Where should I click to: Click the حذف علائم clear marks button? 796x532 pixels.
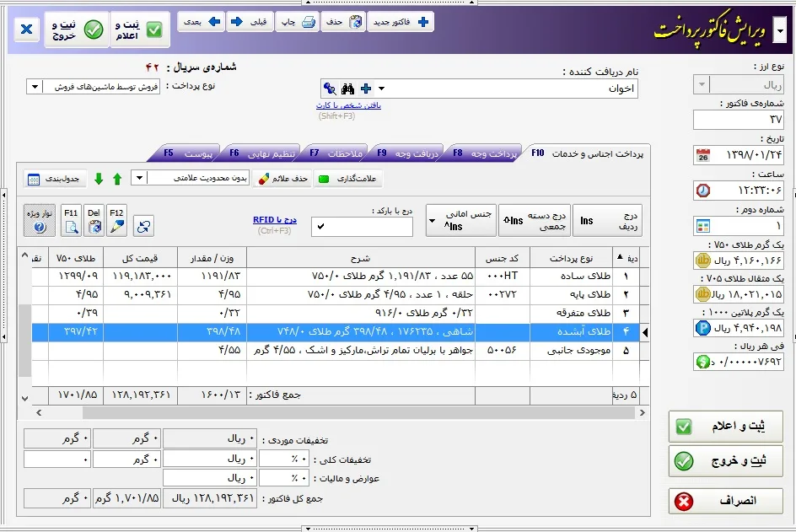pos(282,179)
